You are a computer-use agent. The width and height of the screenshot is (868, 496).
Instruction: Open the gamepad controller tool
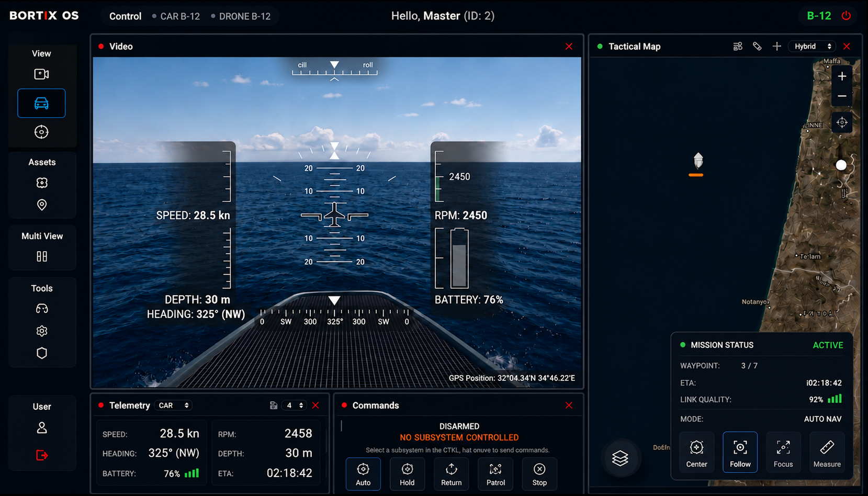click(42, 309)
